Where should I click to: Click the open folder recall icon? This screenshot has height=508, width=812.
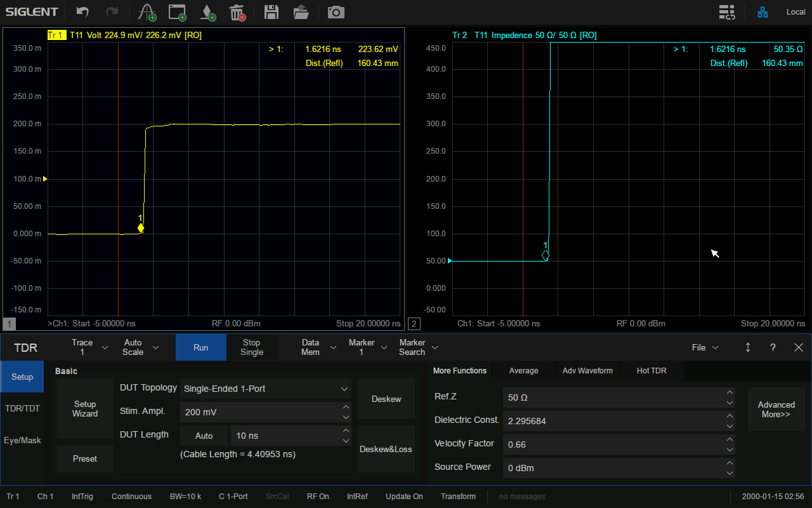click(301, 12)
